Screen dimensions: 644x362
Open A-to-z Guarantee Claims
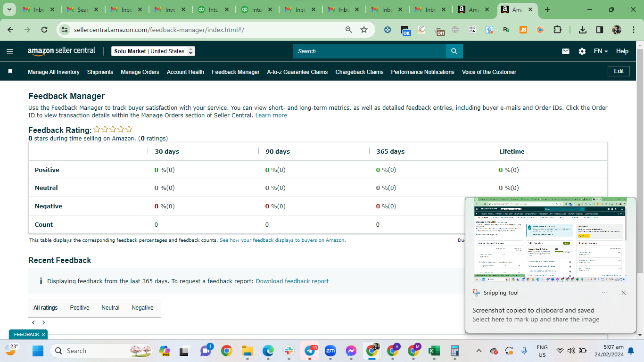(297, 72)
